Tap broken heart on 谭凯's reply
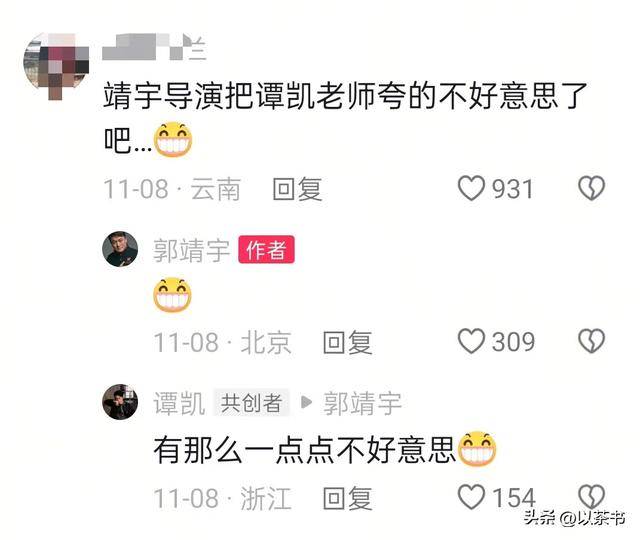Image resolution: width=640 pixels, height=540 pixels. [591, 496]
